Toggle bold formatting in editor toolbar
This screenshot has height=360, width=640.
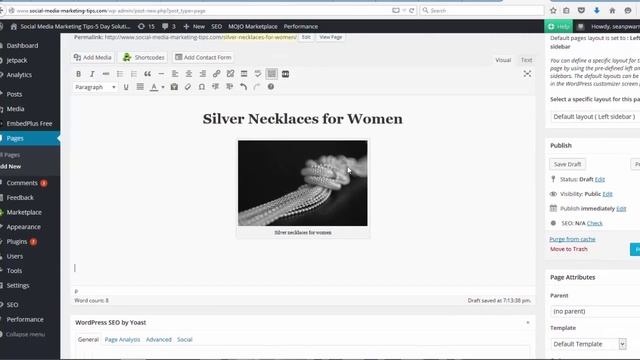[78, 74]
